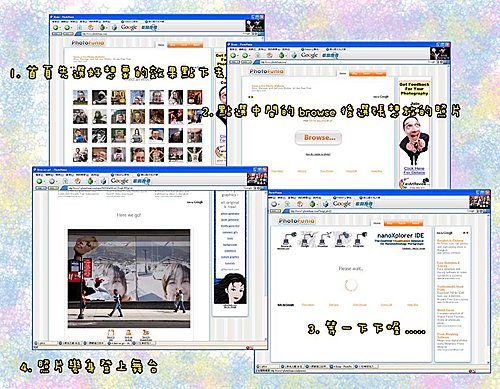Click the Browse... button in the upload window
Image resolution: width=500 pixels, height=389 pixels.
[318, 137]
